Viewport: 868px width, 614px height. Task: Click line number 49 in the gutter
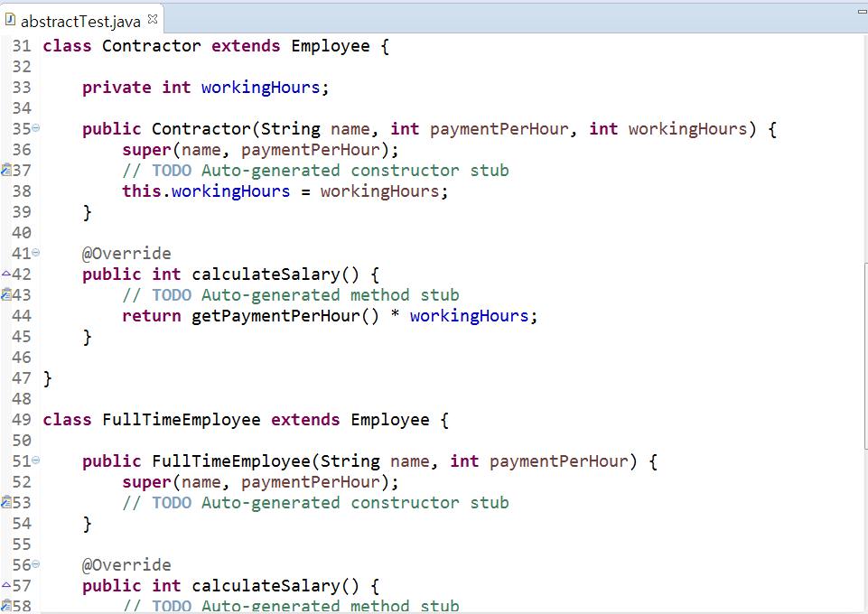pos(22,420)
